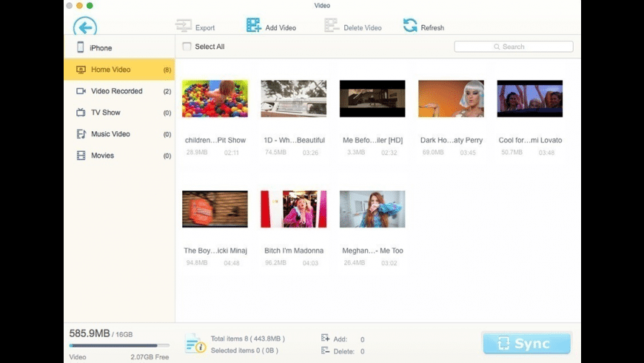Switch to Video Recorded category
Screen dimensions: 644x363
pos(119,91)
